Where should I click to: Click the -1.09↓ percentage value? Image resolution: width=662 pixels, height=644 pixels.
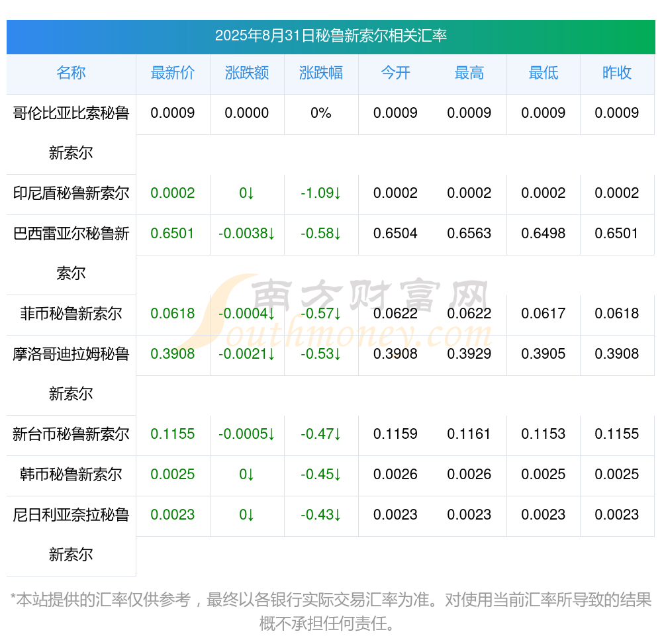(x=321, y=193)
